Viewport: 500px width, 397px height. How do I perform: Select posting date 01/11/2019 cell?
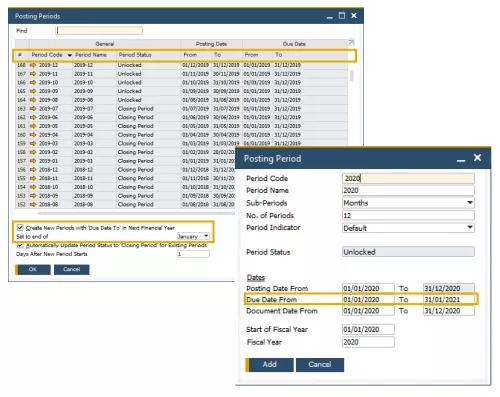tap(196, 74)
